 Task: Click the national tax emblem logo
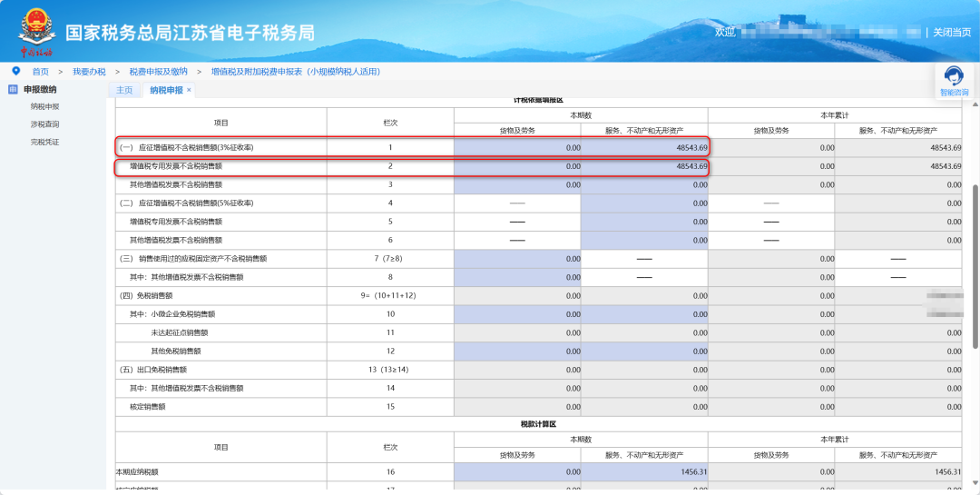[x=37, y=32]
